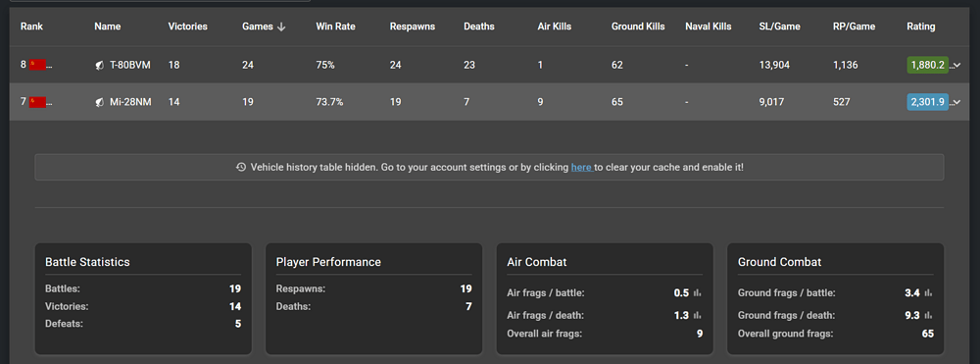Image resolution: width=980 pixels, height=364 pixels.
Task: Click the Defeats: label in Battle Statistics
Action: [x=64, y=324]
